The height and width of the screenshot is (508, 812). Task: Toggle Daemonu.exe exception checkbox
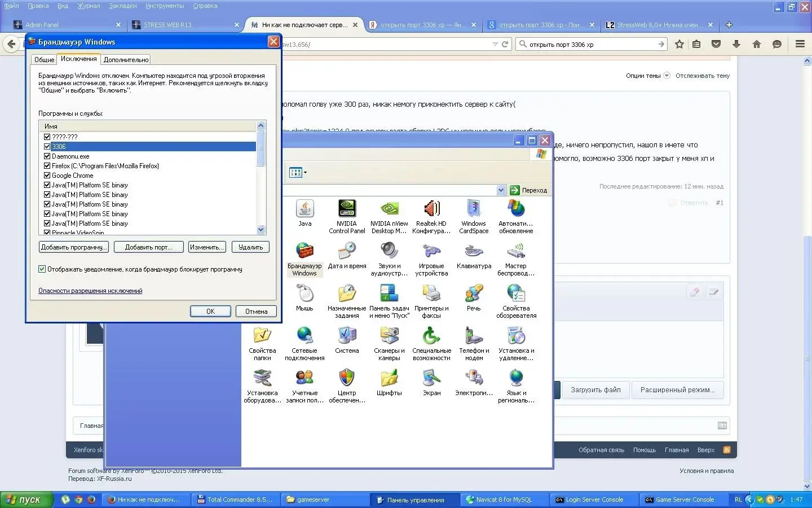(x=47, y=156)
